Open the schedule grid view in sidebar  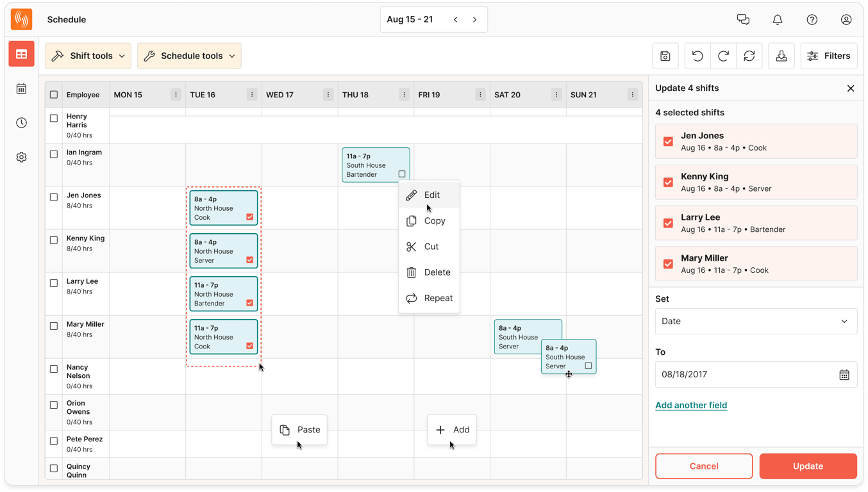point(22,54)
